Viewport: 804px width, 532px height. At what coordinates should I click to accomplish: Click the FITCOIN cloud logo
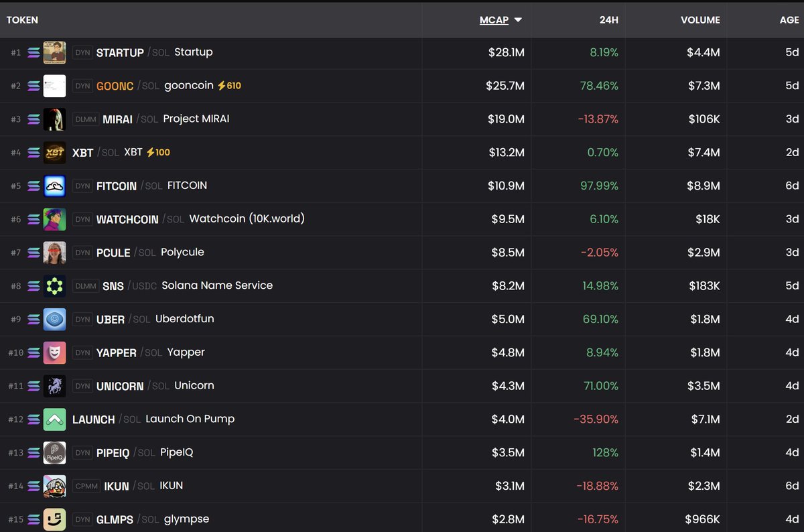[55, 186]
